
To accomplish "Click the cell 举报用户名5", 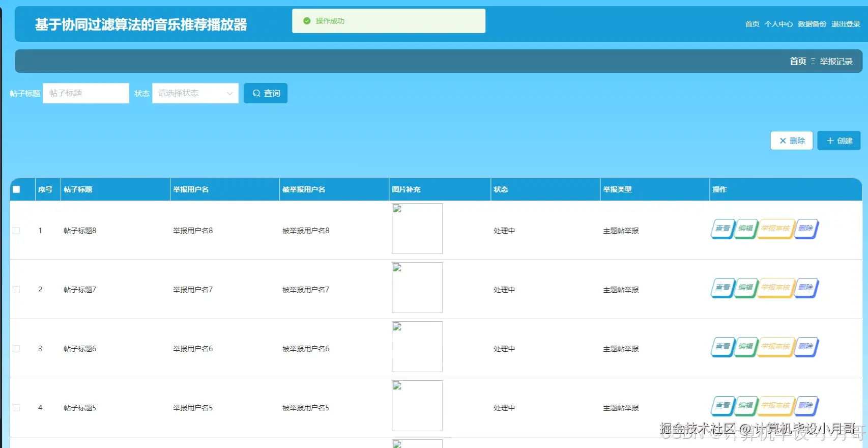I will coord(193,408).
